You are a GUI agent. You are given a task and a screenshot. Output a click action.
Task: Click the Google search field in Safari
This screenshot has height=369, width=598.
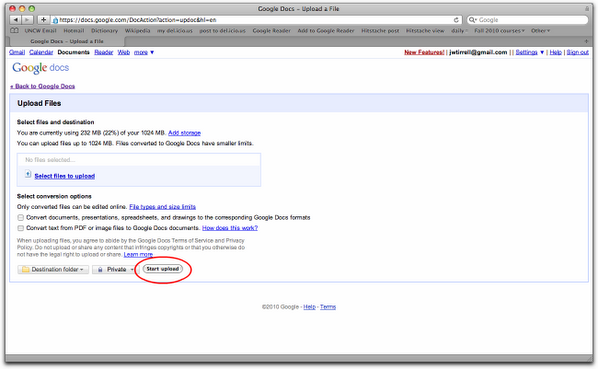pyautogui.click(x=527, y=20)
